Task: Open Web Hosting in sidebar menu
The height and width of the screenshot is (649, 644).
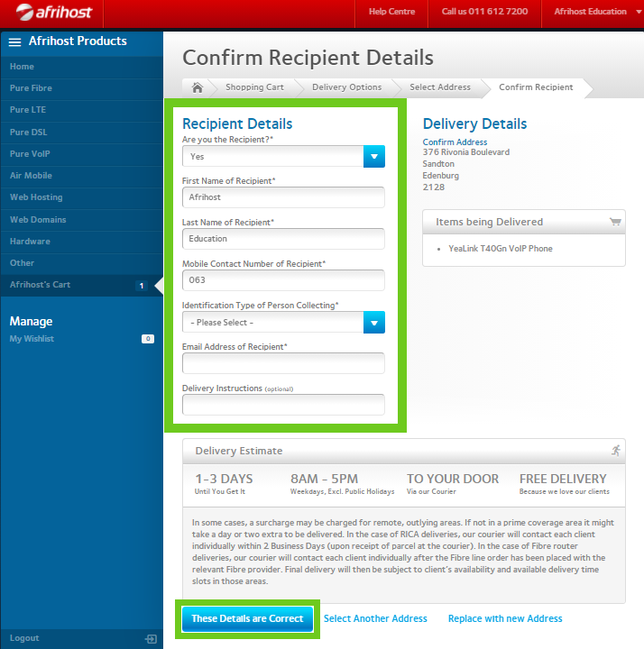Action: click(36, 197)
